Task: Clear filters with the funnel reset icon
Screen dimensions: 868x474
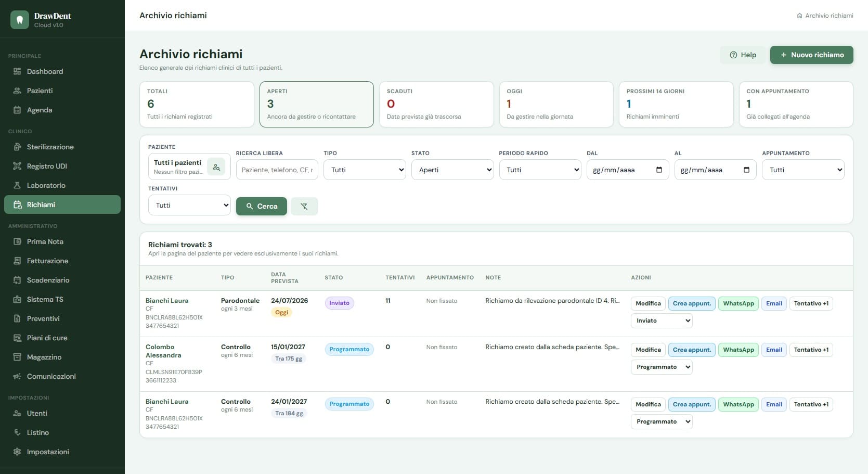Action: click(x=304, y=206)
